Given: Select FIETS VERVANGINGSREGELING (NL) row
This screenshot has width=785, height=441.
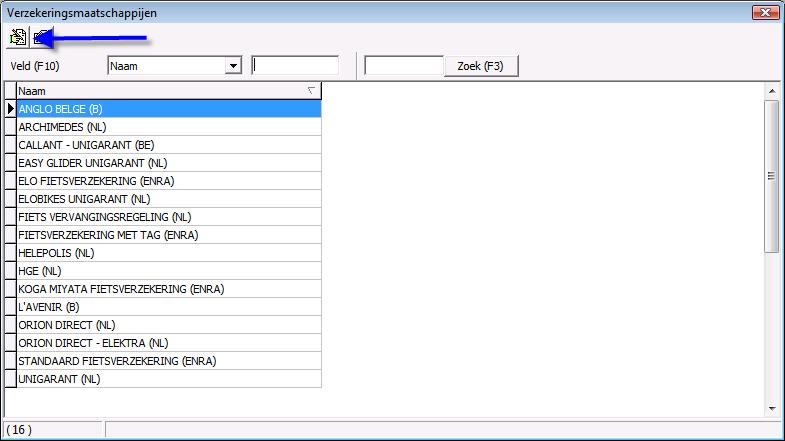Looking at the screenshot, I should (x=169, y=217).
